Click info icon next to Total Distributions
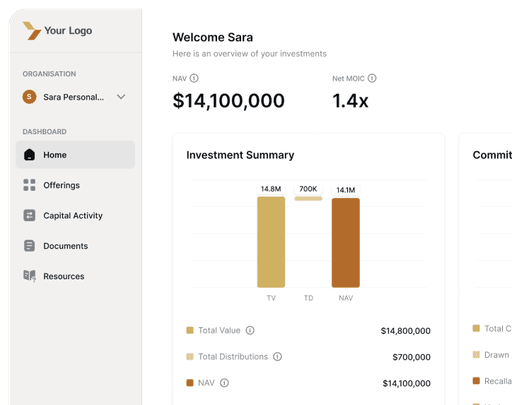This screenshot has width=512, height=405. click(277, 357)
